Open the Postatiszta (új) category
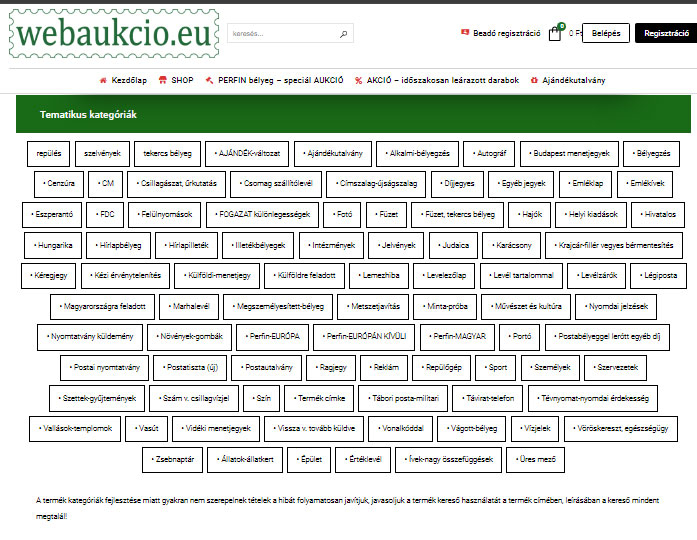This screenshot has height=540, width=697. point(190,368)
